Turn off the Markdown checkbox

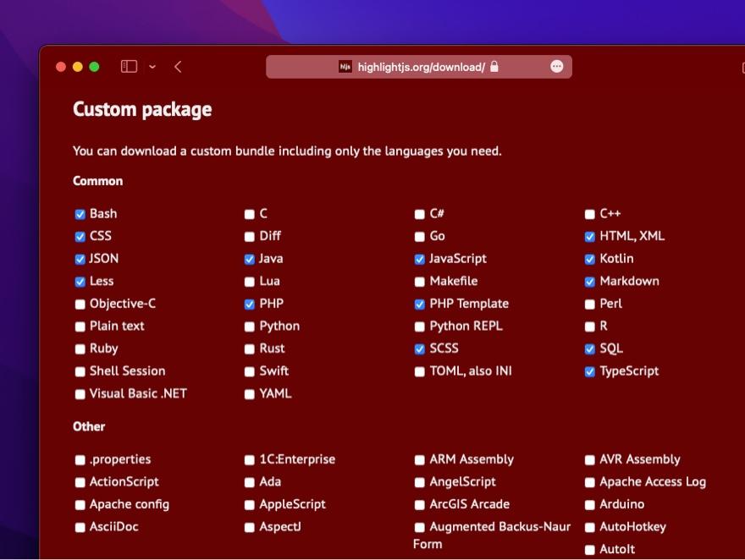pos(589,282)
